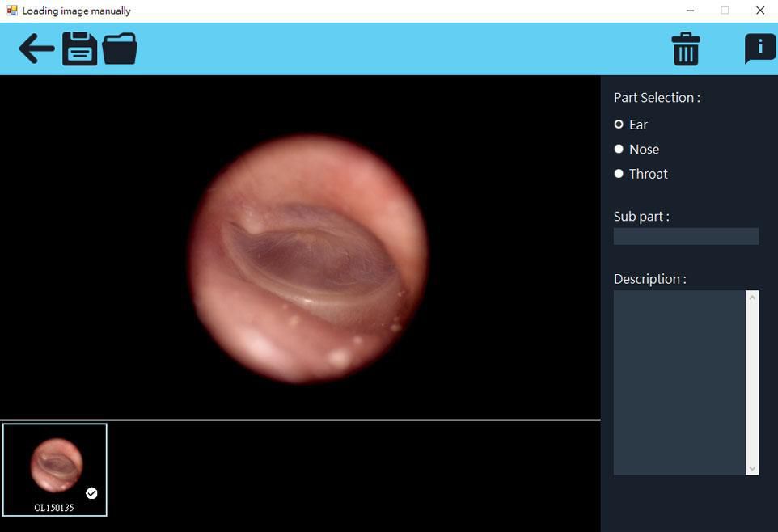Click the trash can delete icon

tap(685, 49)
